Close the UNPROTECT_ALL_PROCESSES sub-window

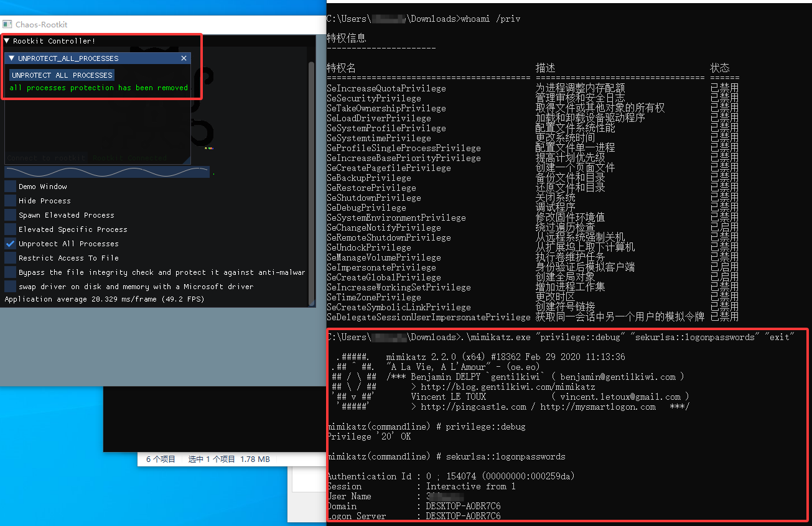pos(184,58)
